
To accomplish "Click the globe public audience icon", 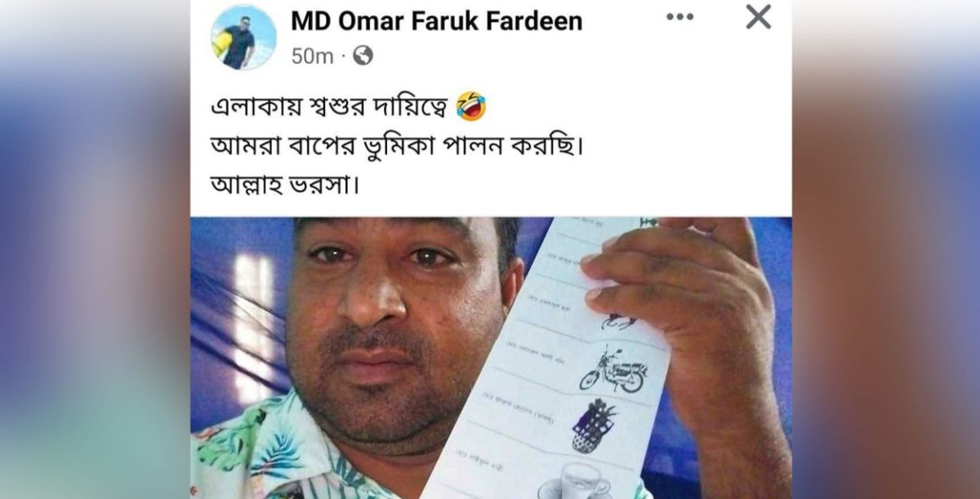I will coord(363,56).
